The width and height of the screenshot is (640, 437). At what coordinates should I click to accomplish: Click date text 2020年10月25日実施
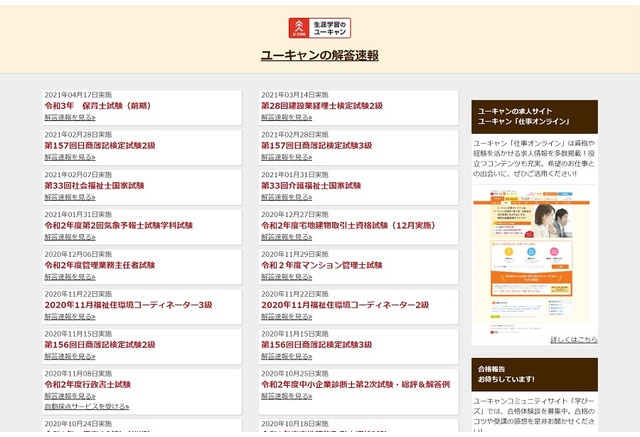click(x=295, y=373)
